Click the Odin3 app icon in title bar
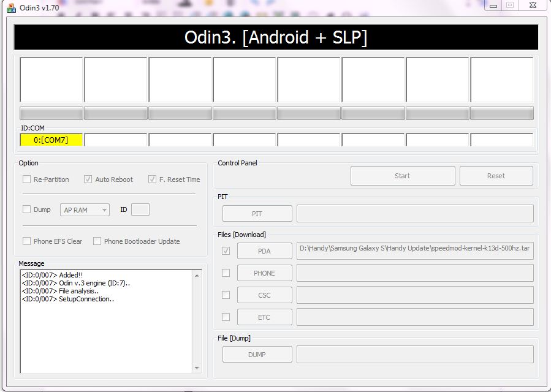 click(11, 8)
